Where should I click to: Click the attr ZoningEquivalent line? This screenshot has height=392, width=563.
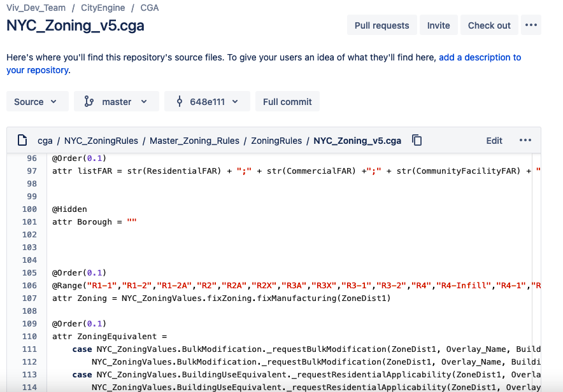(110, 337)
